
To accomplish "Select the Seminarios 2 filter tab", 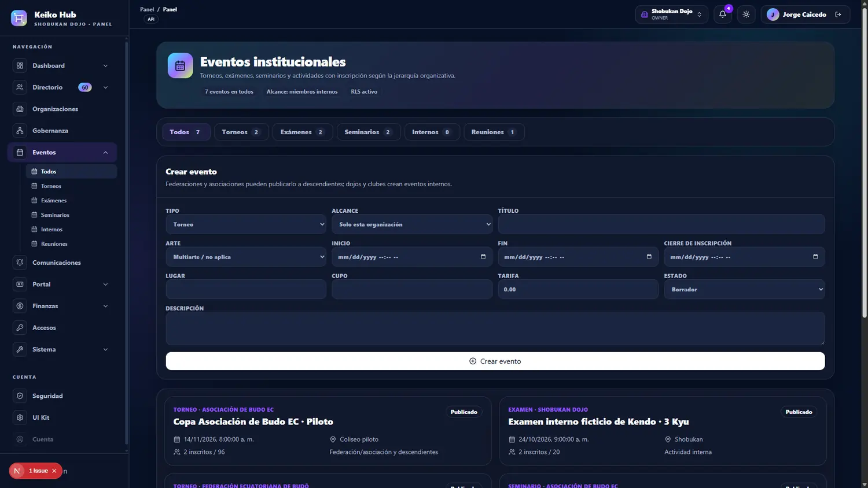I will click(369, 132).
